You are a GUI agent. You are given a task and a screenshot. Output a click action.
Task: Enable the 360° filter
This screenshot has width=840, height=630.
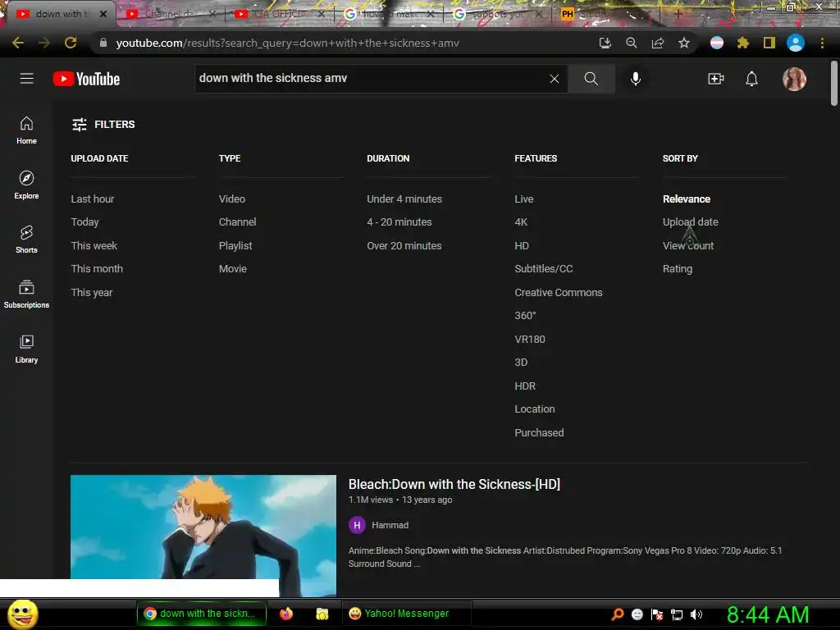(x=525, y=316)
